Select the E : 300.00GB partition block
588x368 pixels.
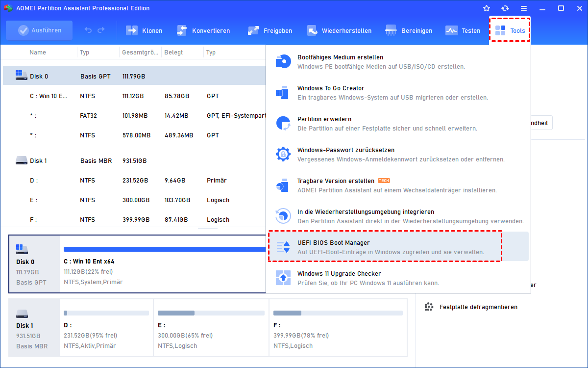click(211, 327)
